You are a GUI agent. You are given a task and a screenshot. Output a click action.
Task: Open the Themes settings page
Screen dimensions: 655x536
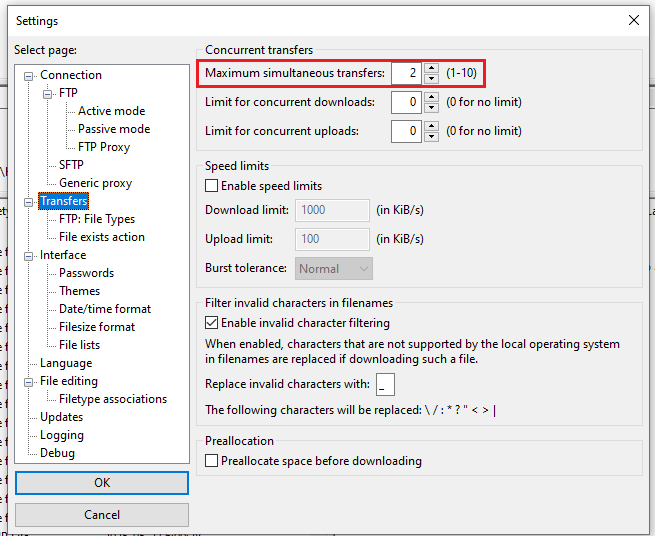pos(79,291)
